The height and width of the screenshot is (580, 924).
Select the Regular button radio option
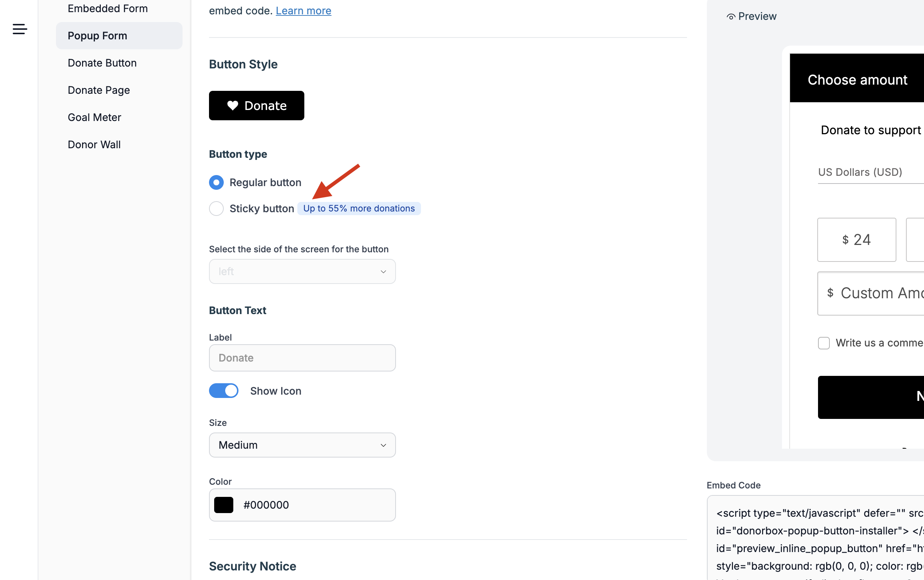point(216,182)
